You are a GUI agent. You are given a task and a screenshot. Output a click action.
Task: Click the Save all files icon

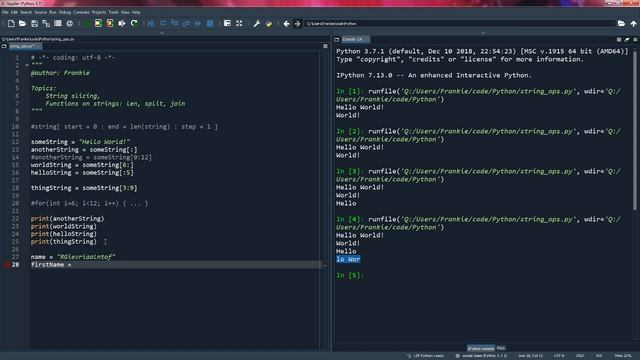46,24
